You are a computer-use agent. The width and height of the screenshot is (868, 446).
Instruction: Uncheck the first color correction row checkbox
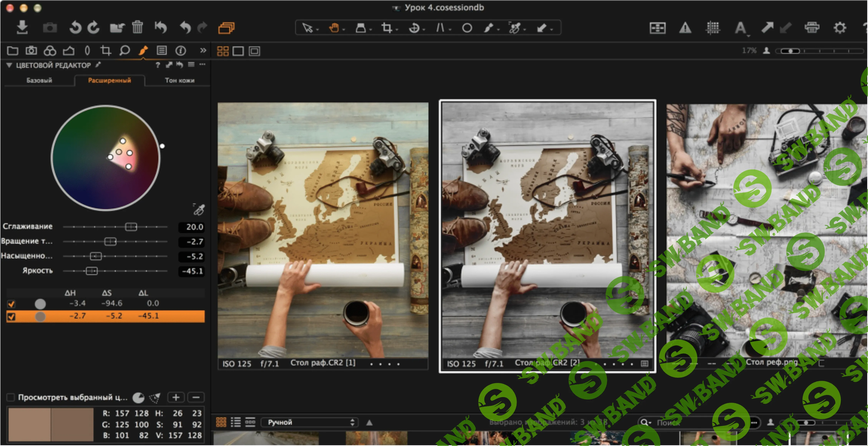tap(12, 304)
